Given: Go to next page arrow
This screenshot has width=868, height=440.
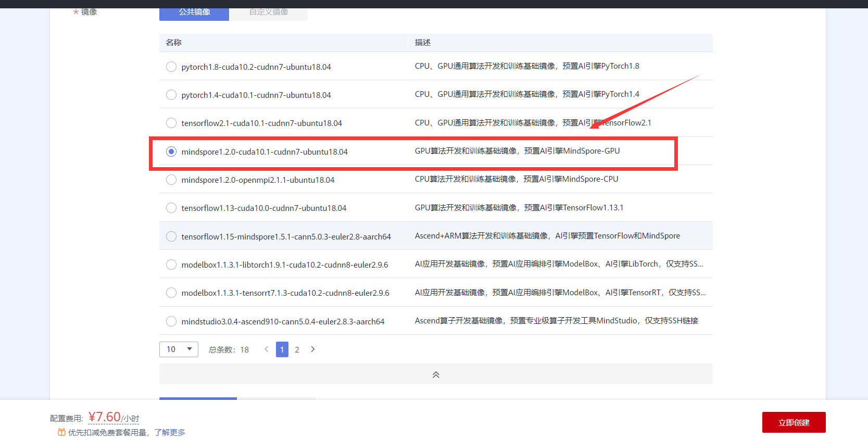Looking at the screenshot, I should point(313,349).
